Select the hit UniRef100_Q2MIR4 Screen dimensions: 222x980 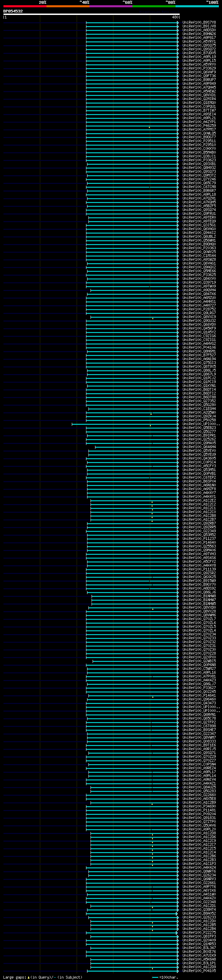coord(199,99)
